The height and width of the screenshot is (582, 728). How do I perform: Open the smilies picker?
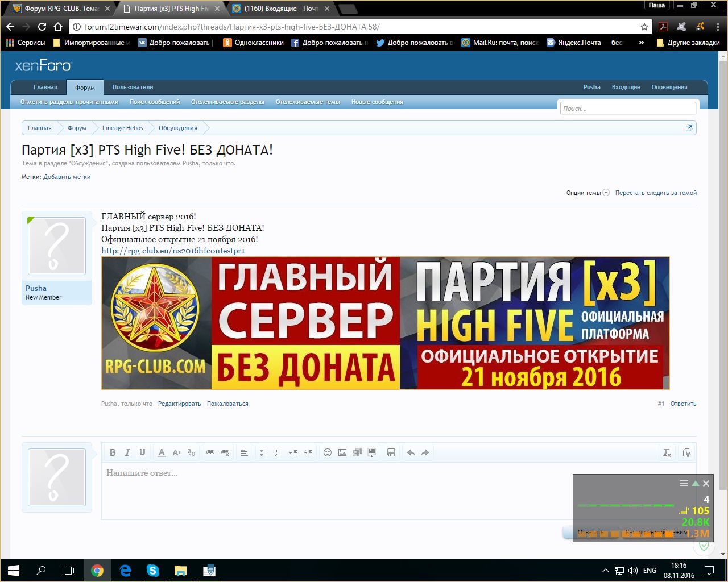(x=328, y=452)
